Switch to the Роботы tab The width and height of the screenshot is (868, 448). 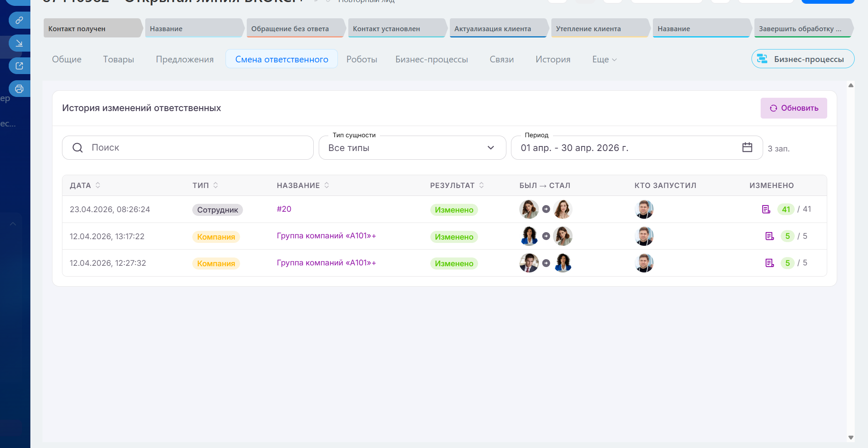(362, 59)
